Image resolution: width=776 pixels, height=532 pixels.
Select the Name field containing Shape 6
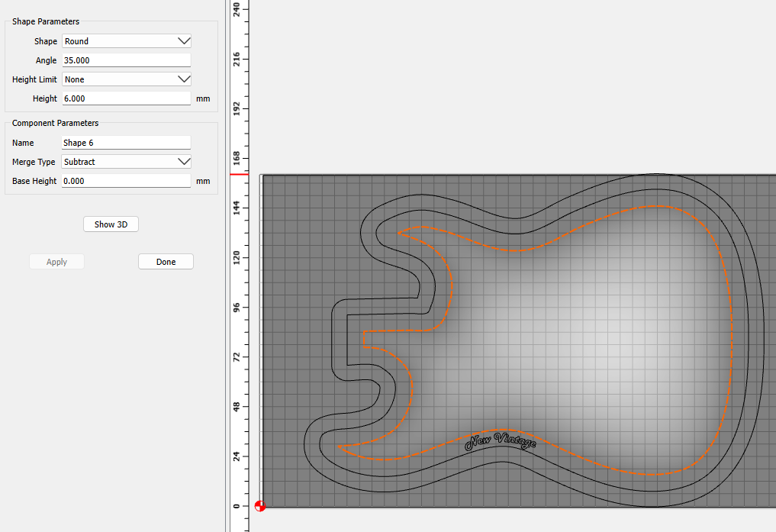126,143
